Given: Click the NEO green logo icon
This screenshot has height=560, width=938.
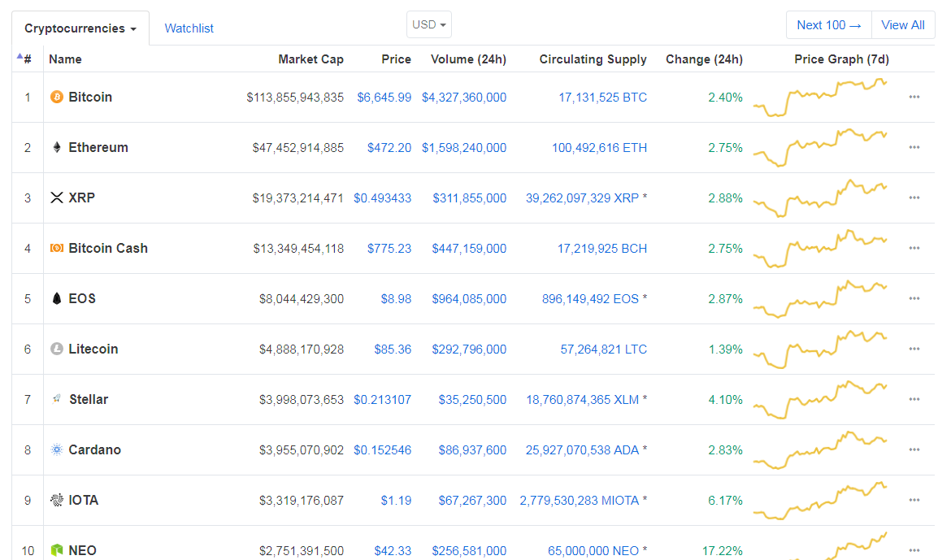Looking at the screenshot, I should coord(57,550).
